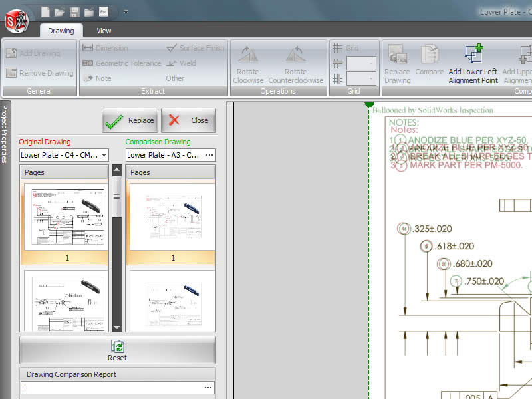Select the Note extract tool
This screenshot has height=399, width=532.
103,78
